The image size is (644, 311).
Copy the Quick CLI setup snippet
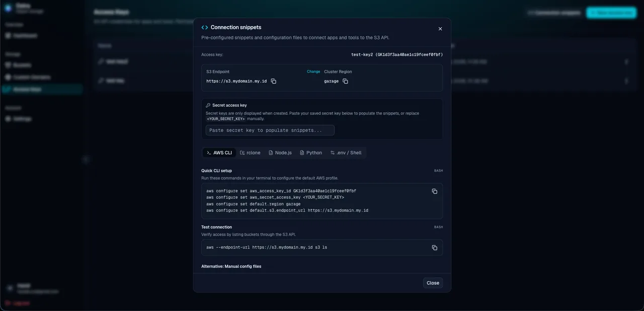[435, 191]
